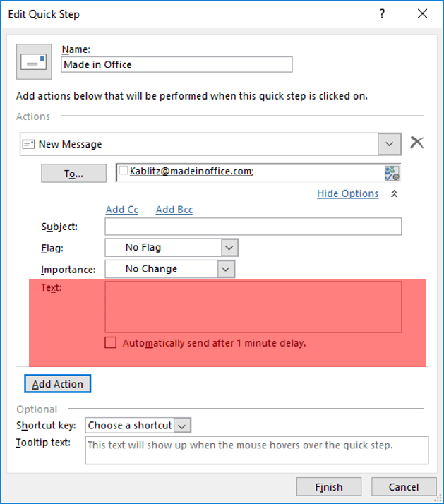Image resolution: width=444 pixels, height=504 pixels.
Task: Click the Finish button
Action: [328, 487]
